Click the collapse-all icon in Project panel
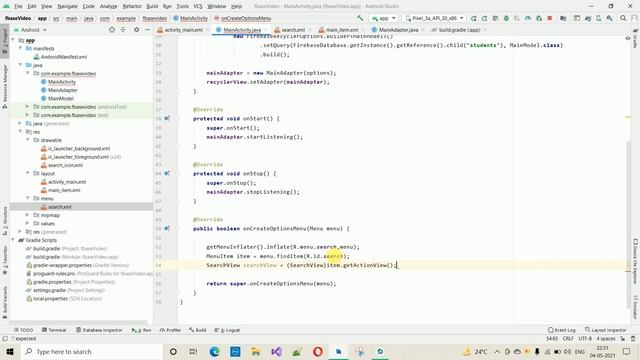Screen dimensions: 640x360 coord(123,30)
